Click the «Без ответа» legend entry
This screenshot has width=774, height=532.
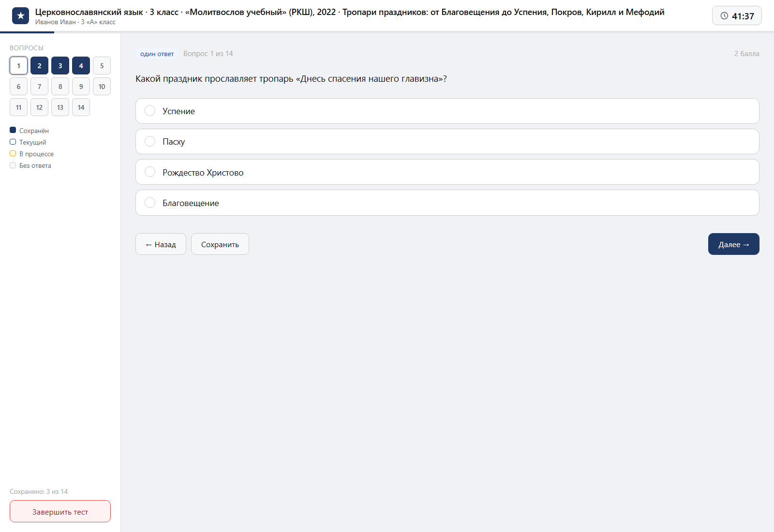click(x=30, y=165)
